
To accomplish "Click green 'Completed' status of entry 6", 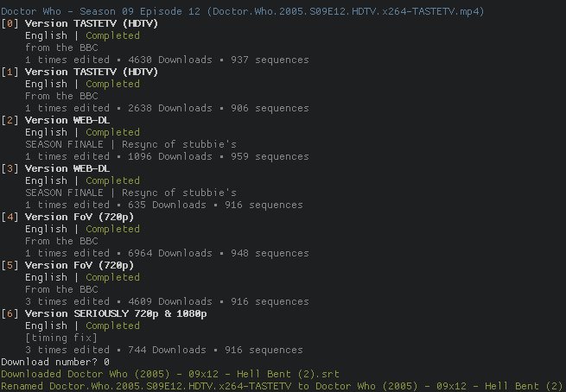I will coord(112,326).
